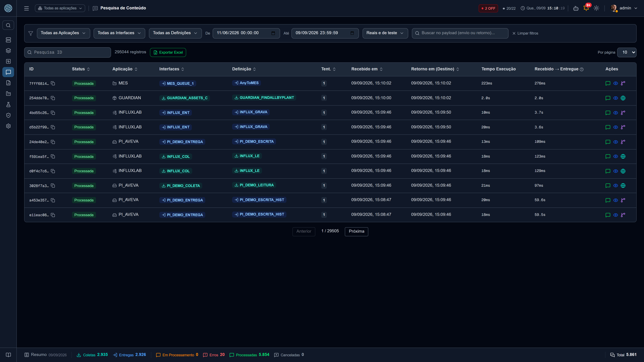Image resolution: width=644 pixels, height=362 pixels.
Task: Click the filter funnel icon
Action: pyautogui.click(x=31, y=33)
